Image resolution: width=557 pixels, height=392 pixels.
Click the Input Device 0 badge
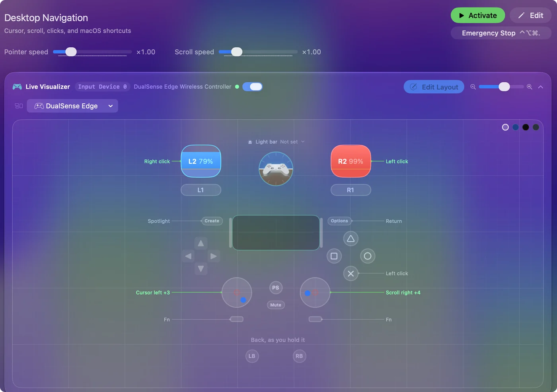click(x=103, y=87)
